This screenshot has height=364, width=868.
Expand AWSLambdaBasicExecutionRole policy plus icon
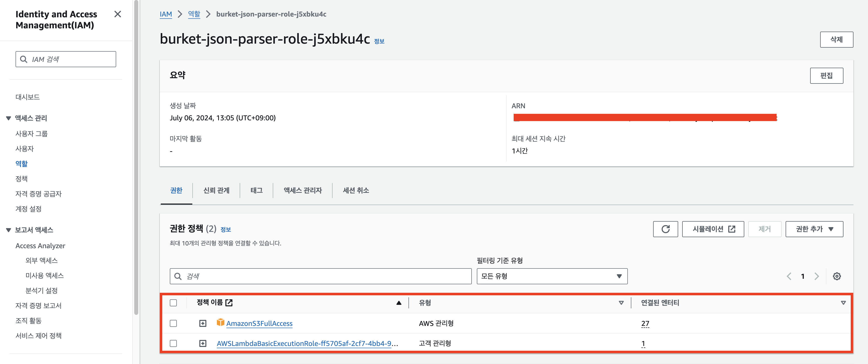tap(203, 343)
